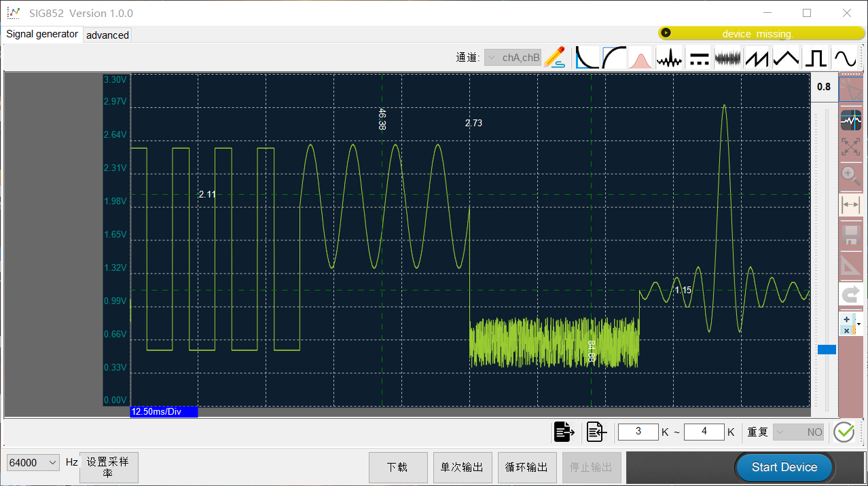
Task: Open the math operations calculator icon
Action: click(x=847, y=324)
